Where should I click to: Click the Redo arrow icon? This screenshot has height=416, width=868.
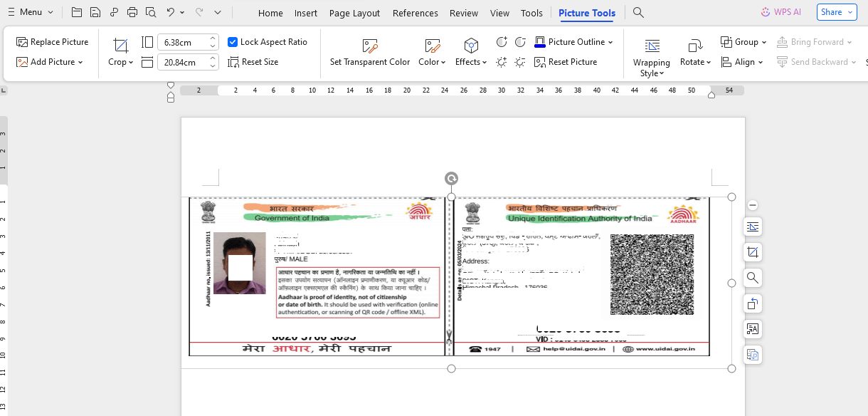click(x=199, y=12)
